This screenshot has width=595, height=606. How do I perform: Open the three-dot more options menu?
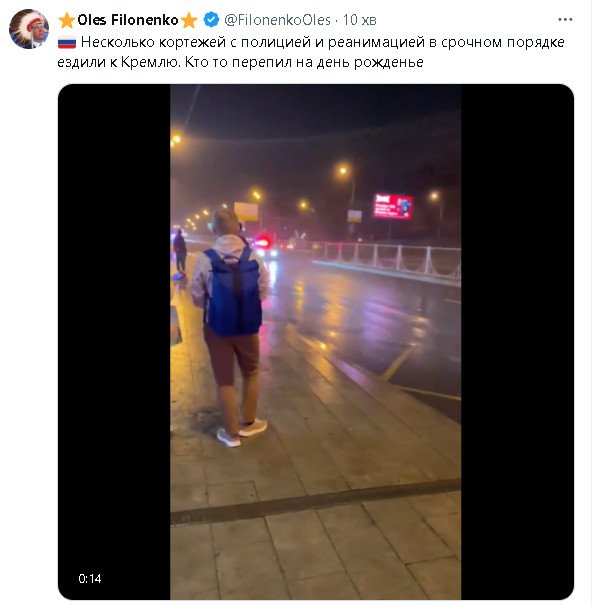coord(565,19)
